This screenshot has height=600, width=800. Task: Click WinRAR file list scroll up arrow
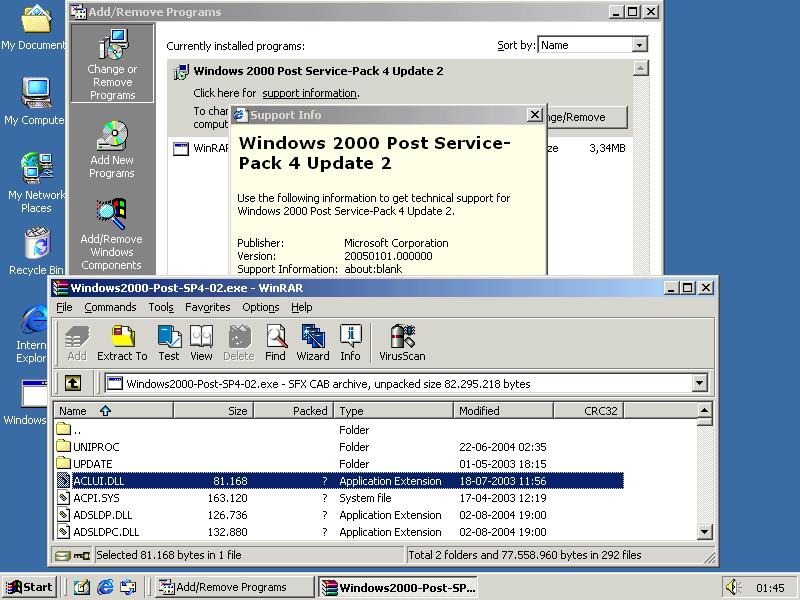[704, 410]
